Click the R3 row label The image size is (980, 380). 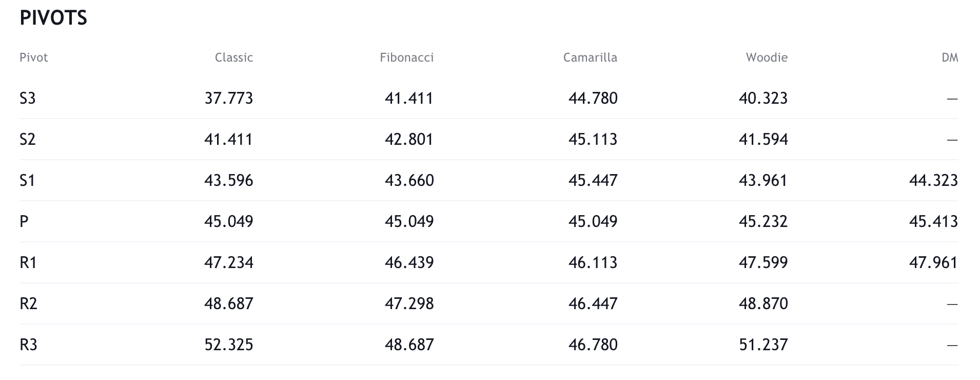pyautogui.click(x=28, y=345)
